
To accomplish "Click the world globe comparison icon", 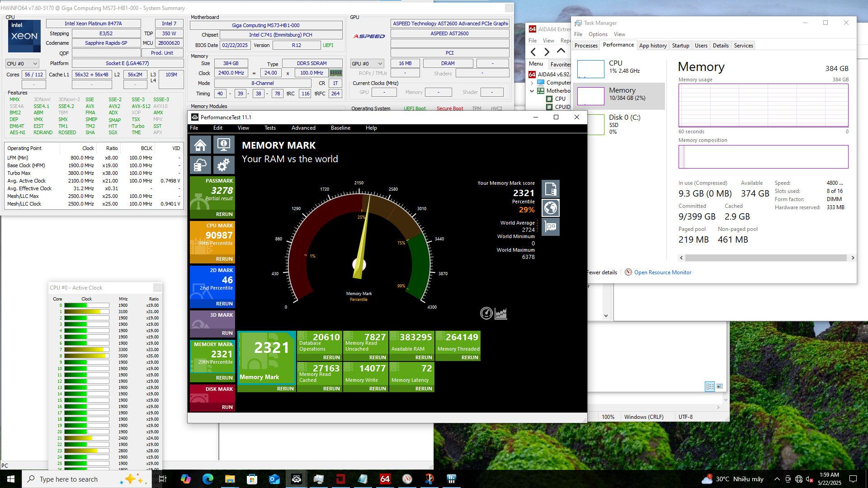I will (550, 208).
